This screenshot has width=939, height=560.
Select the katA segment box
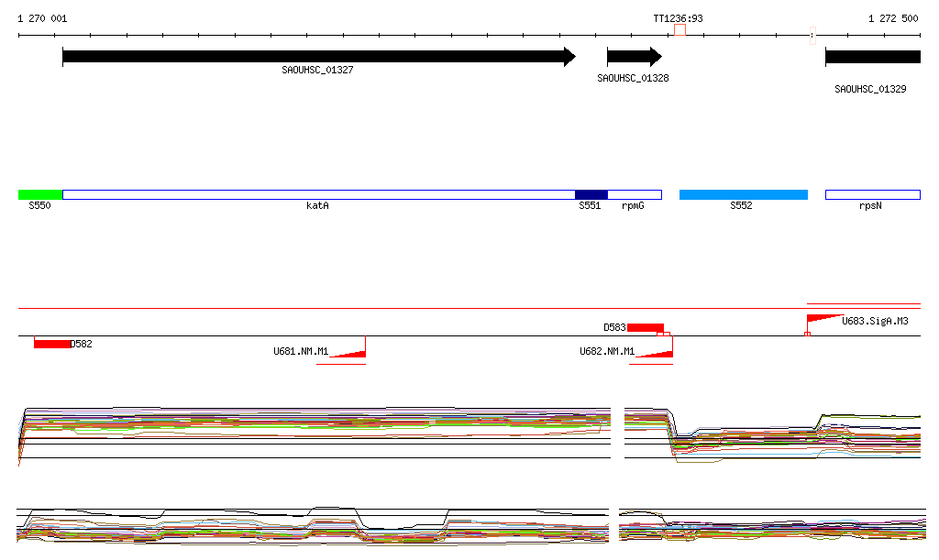pyautogui.click(x=318, y=194)
